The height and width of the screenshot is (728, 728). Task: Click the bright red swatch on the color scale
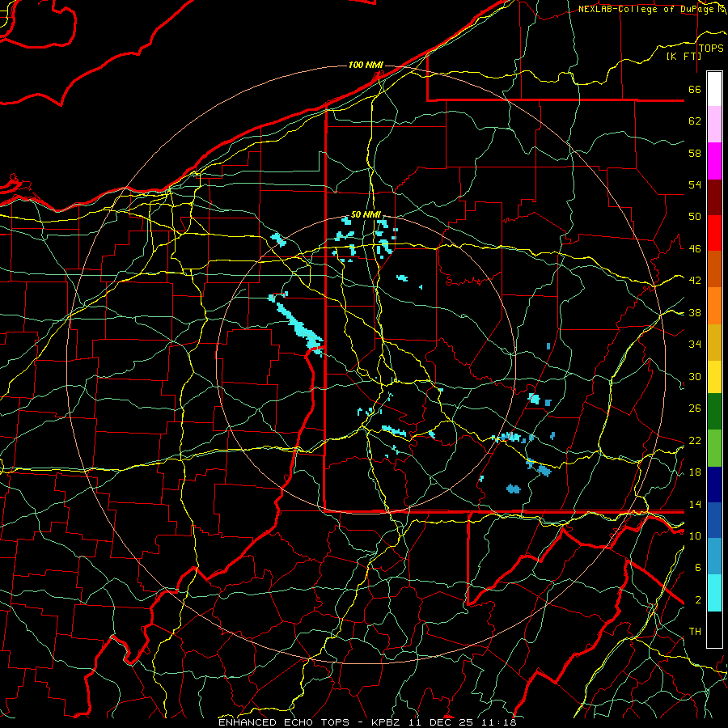pyautogui.click(x=714, y=233)
